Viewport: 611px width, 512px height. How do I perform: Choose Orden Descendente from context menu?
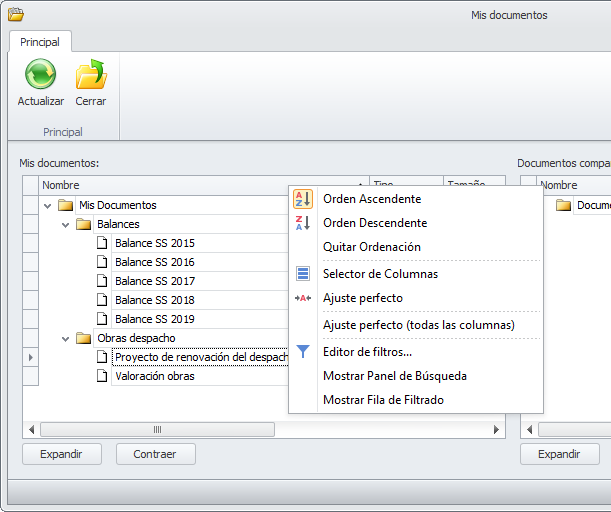pyautogui.click(x=416, y=223)
